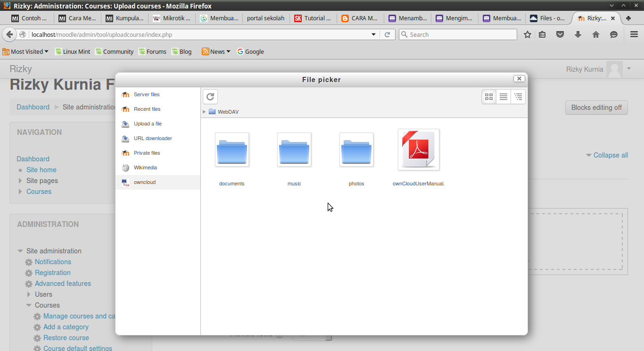Screen dimensions: 644x351
Task: Open Advanced features admin link
Action: coord(63,284)
